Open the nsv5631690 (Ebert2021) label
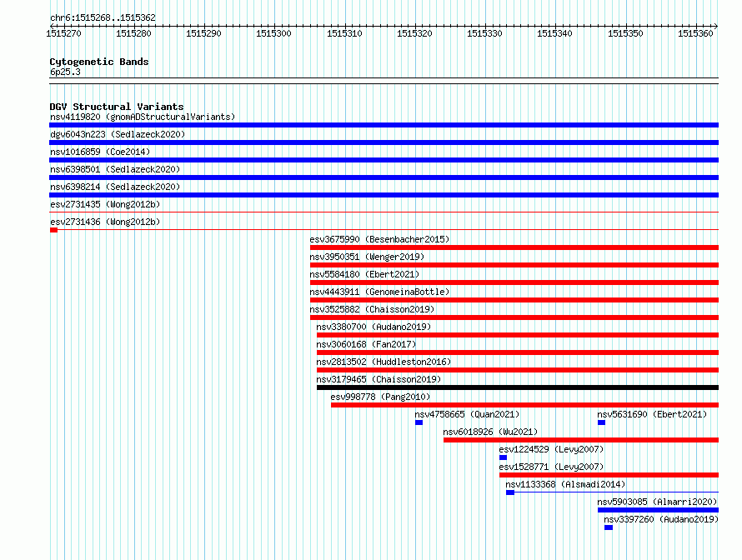742x560 pixels. pos(652,414)
